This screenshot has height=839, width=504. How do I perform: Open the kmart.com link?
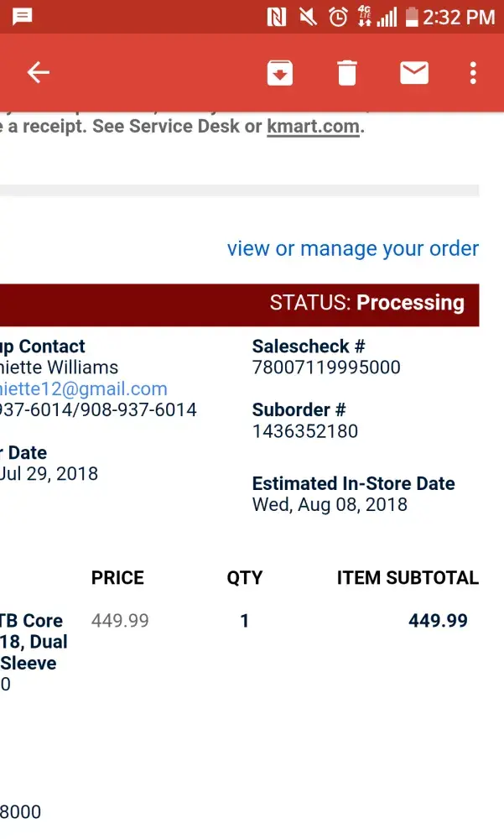[313, 127]
